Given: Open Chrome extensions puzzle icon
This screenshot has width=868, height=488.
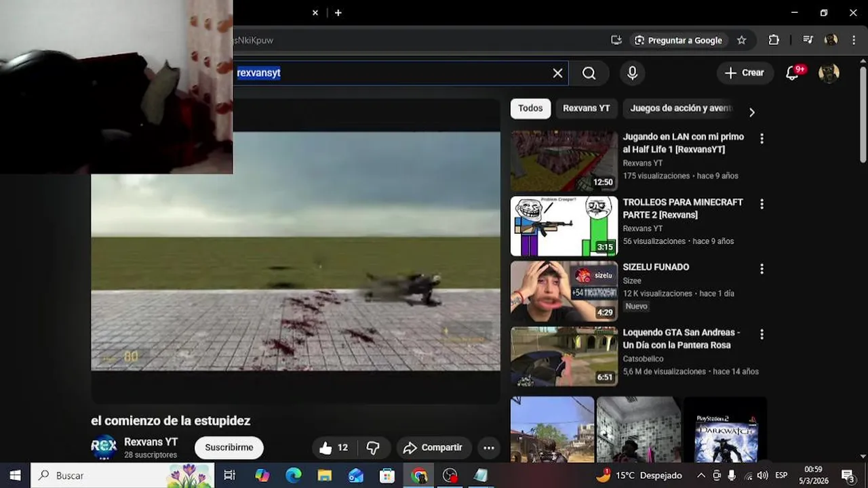Looking at the screenshot, I should (774, 40).
